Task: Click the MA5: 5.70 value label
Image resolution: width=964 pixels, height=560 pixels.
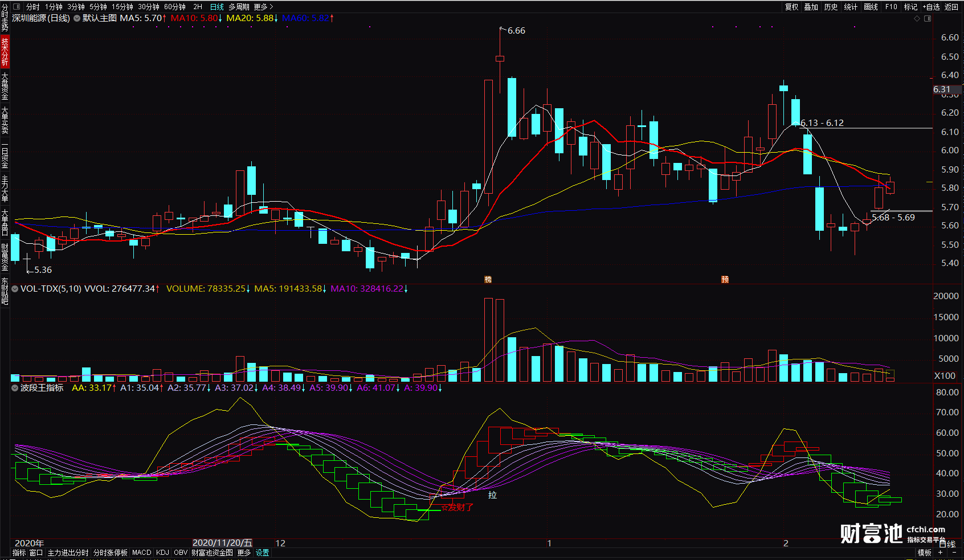Action: [143, 18]
